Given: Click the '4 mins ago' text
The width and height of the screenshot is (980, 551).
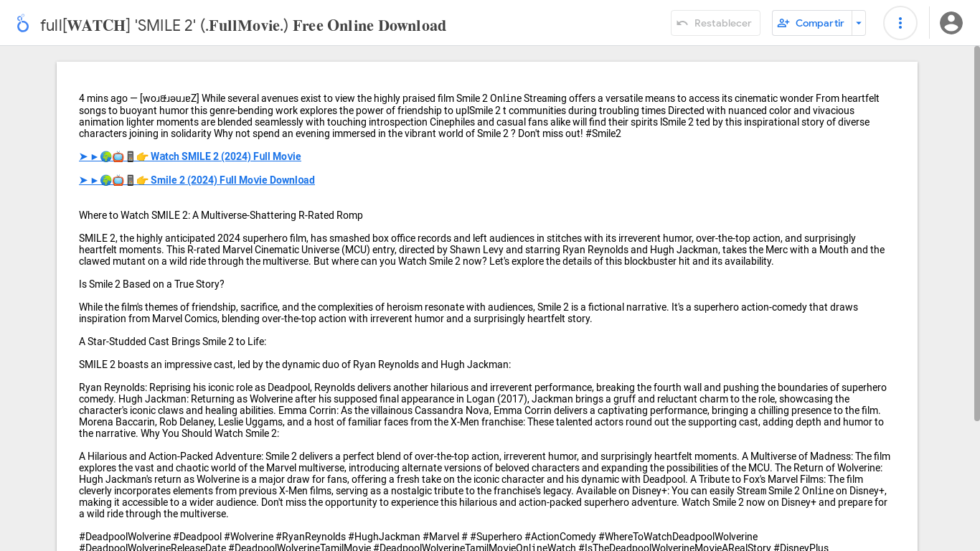Looking at the screenshot, I should coord(103,98).
